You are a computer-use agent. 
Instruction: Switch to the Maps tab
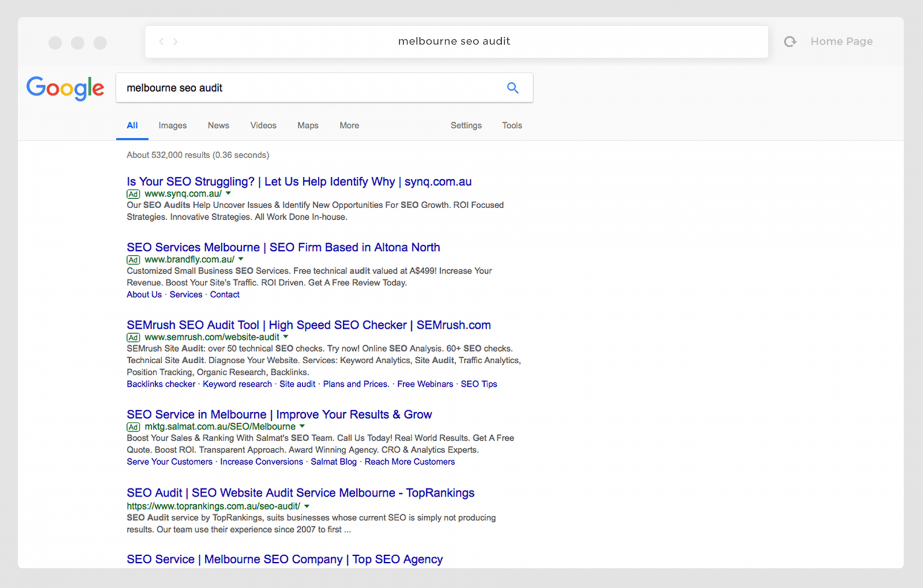[x=308, y=126]
